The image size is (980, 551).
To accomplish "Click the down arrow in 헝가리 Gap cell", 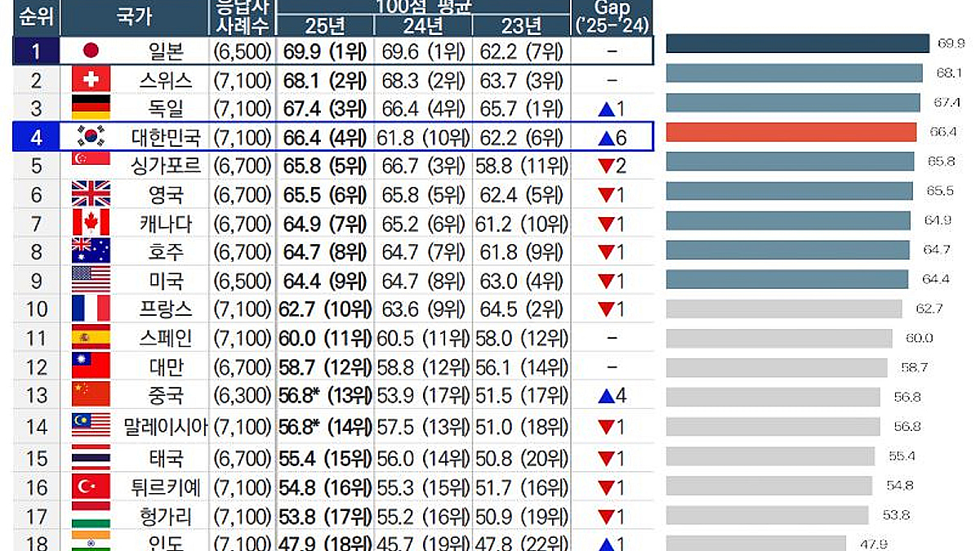I will (x=605, y=518).
